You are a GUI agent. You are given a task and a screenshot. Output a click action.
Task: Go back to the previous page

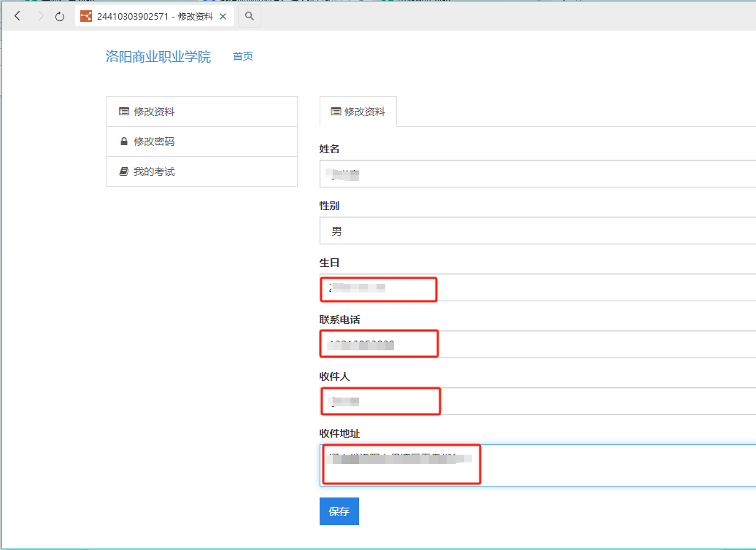[x=18, y=16]
